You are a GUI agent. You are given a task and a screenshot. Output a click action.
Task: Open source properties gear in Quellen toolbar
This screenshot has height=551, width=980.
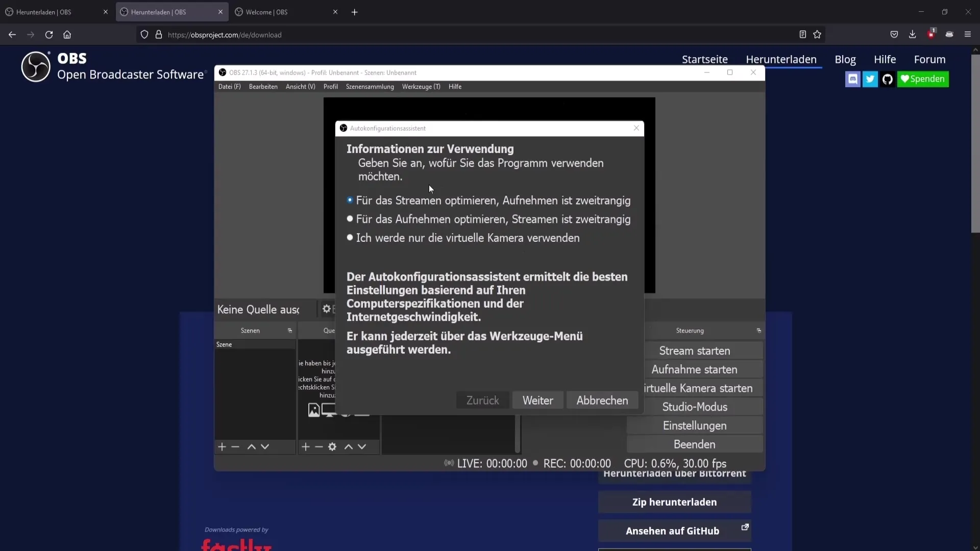(332, 447)
